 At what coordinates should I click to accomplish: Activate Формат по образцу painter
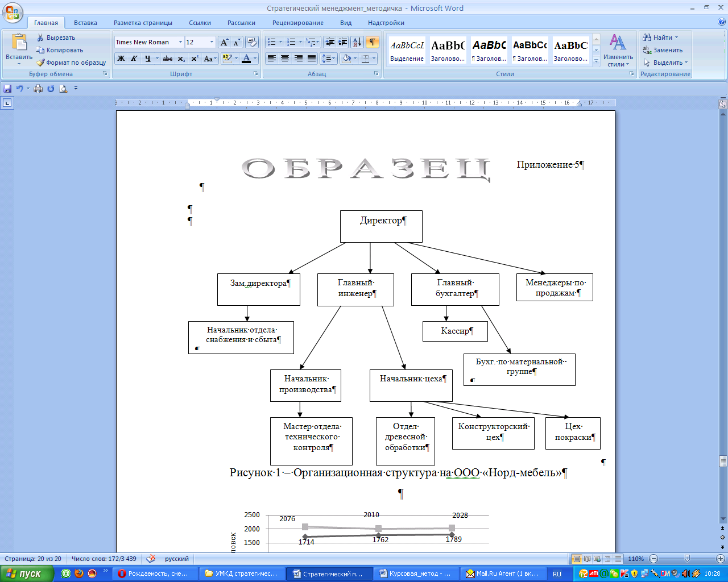[x=71, y=63]
